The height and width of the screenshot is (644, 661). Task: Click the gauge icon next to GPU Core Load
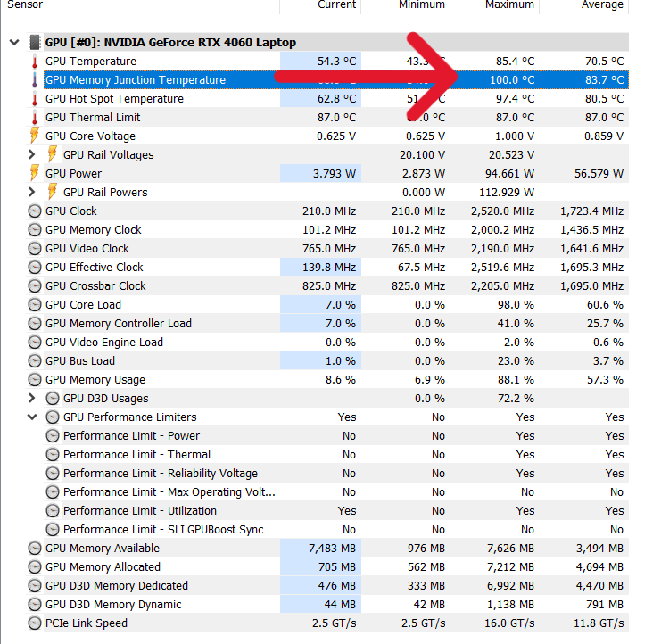click(x=35, y=304)
